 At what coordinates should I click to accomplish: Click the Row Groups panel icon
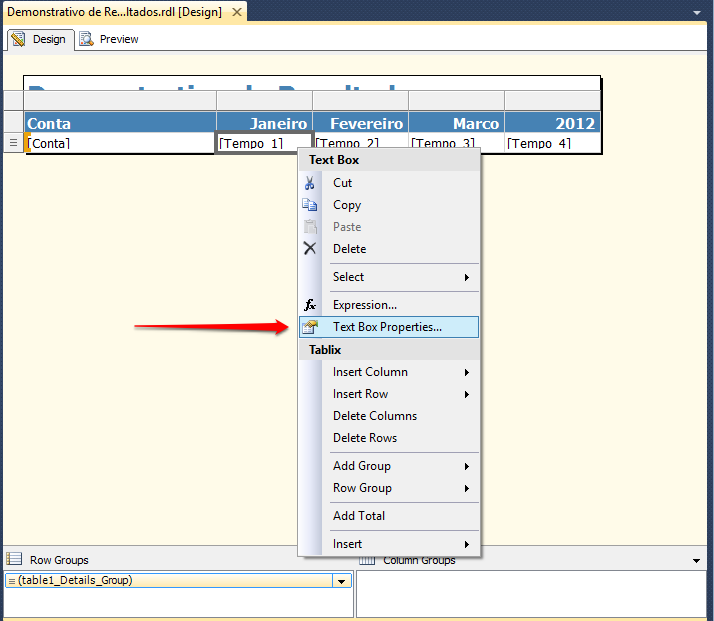[x=14, y=559]
